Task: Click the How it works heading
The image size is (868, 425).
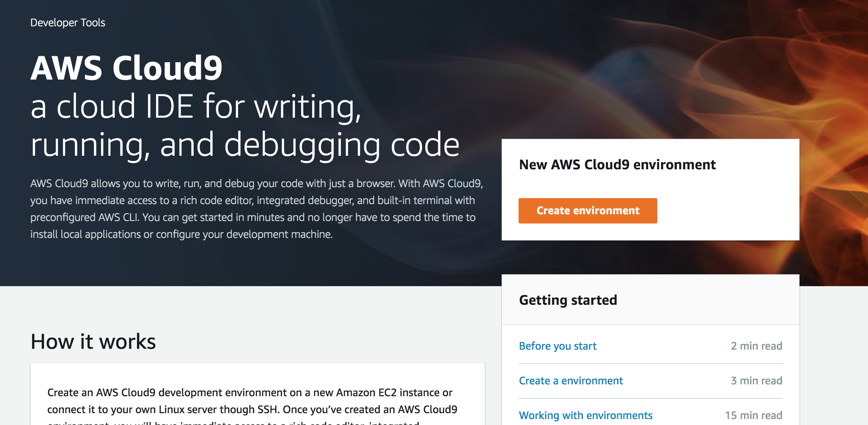Action: coord(93,341)
